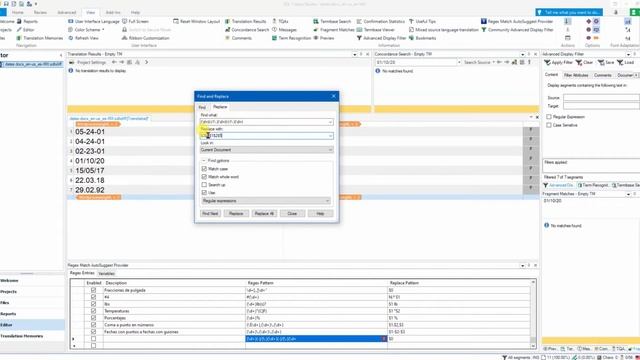Open the Review ribbon tab
The width and height of the screenshot is (640, 360).
(x=40, y=13)
